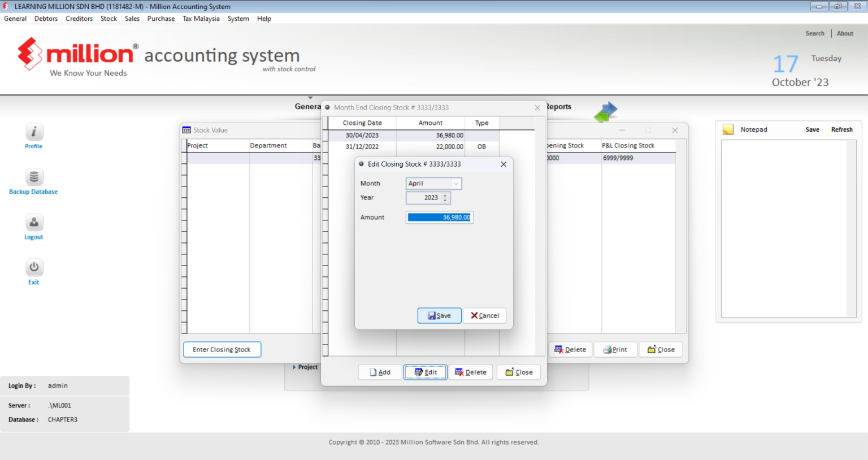
Task: Click Delete in Stock Value window
Action: click(570, 350)
